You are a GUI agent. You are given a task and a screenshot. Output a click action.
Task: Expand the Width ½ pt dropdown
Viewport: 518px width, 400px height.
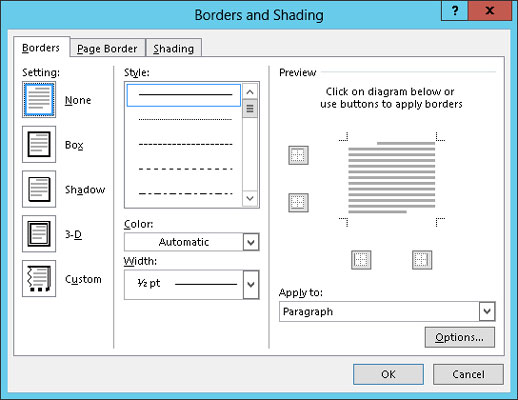pos(192,284)
